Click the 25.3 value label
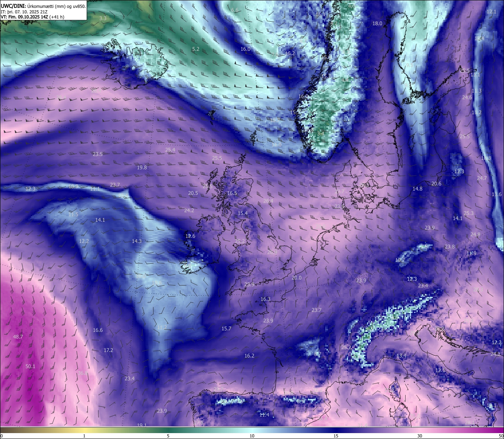Image resolution: width=504 pixels, height=439 pixels. tap(469, 213)
